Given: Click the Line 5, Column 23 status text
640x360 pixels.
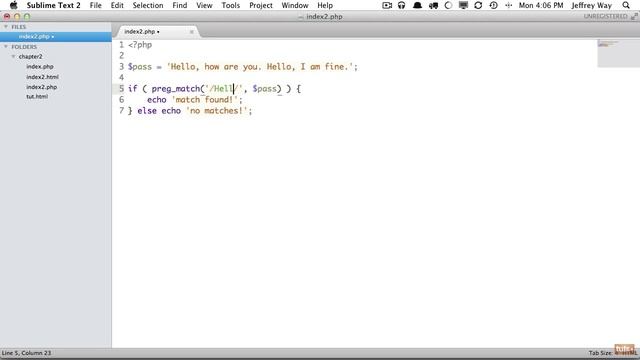Looking at the screenshot, I should [x=27, y=353].
